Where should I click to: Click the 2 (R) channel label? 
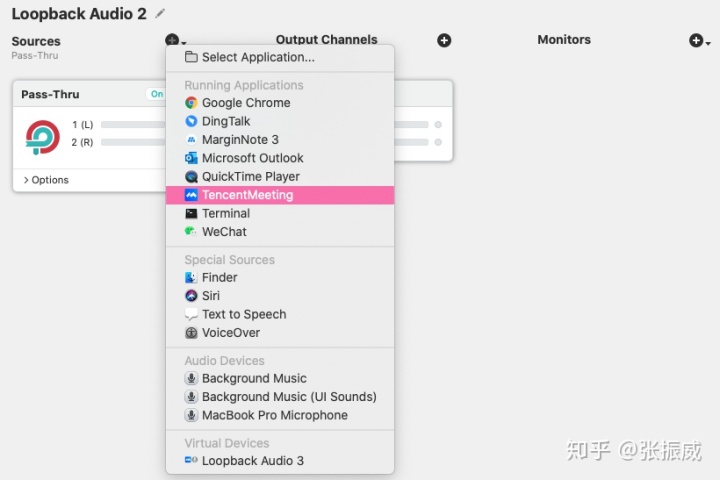tap(82, 142)
